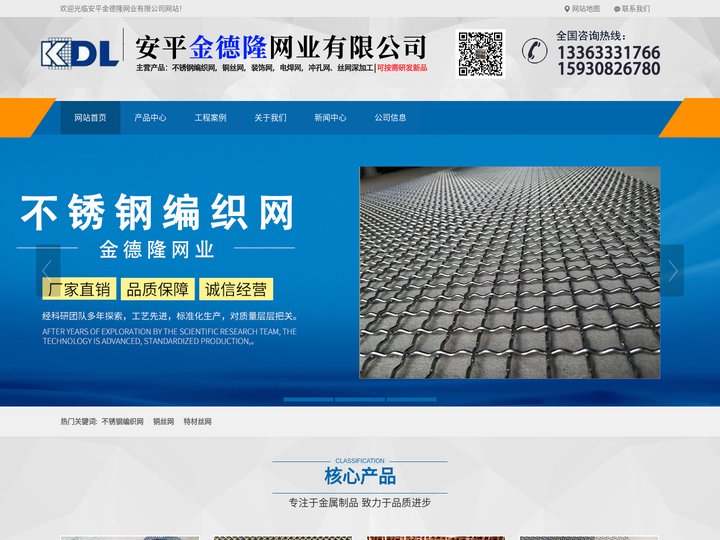720x540 pixels.
Task: Click the chat bubble icon beside 联系我们
Action: coord(617,9)
